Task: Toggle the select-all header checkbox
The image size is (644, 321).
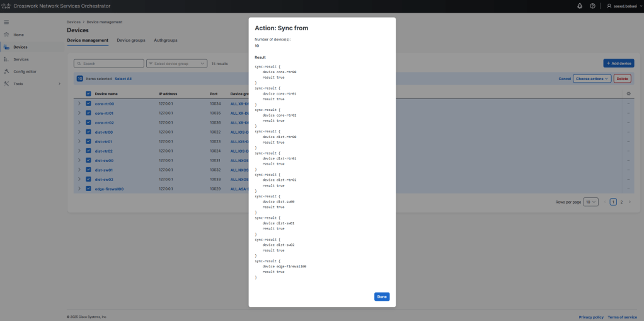Action: (x=88, y=93)
